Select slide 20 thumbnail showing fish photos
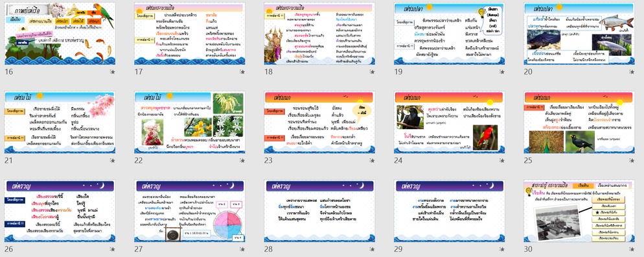The image size is (644, 257). point(579,33)
